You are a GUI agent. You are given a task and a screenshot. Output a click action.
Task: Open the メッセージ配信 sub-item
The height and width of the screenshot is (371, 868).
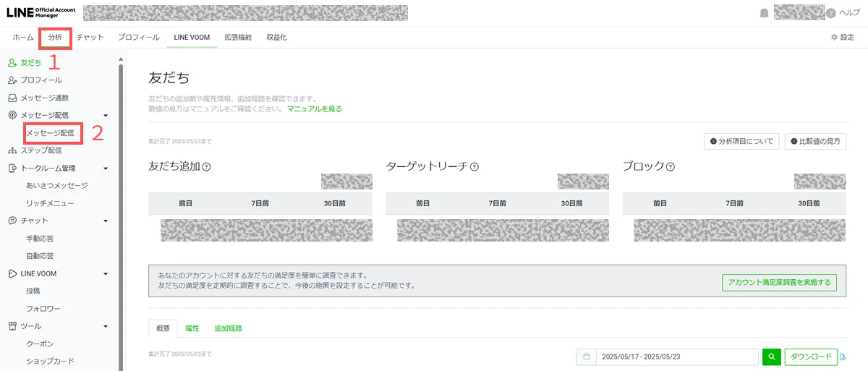50,133
